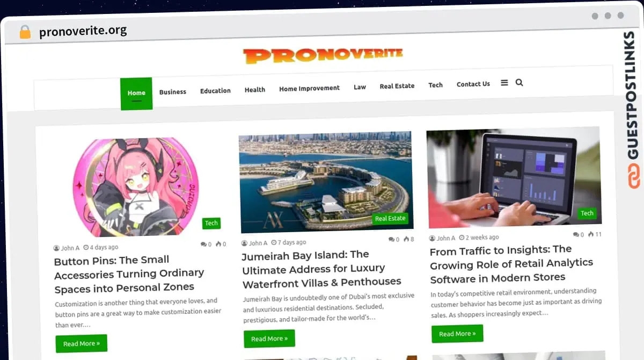Click the search magnifier icon
The height and width of the screenshot is (360, 644).
coord(519,83)
